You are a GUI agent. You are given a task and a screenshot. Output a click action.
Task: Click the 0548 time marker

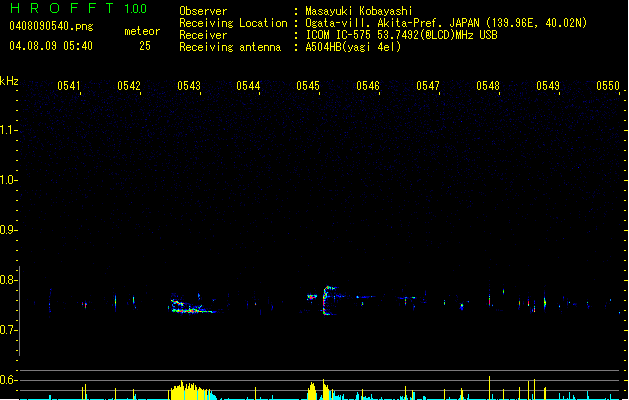pos(488,86)
